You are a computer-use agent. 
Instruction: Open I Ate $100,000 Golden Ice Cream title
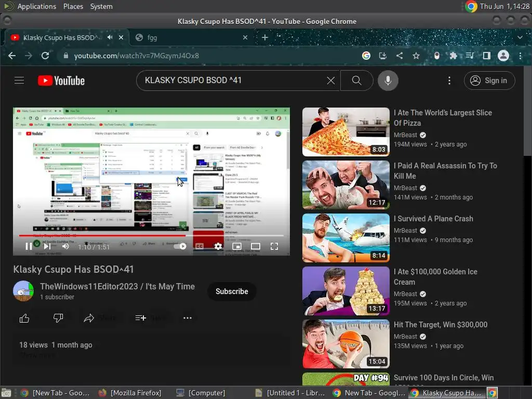[436, 277]
